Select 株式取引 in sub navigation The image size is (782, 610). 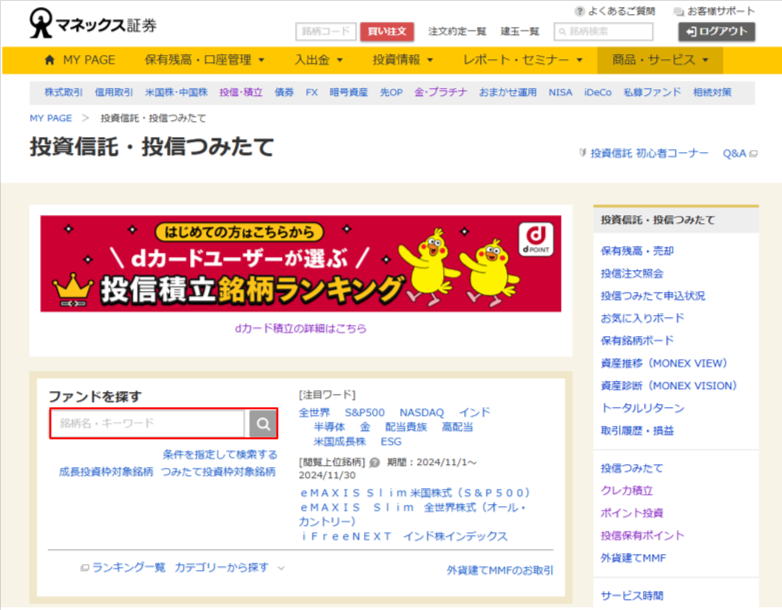63,92
